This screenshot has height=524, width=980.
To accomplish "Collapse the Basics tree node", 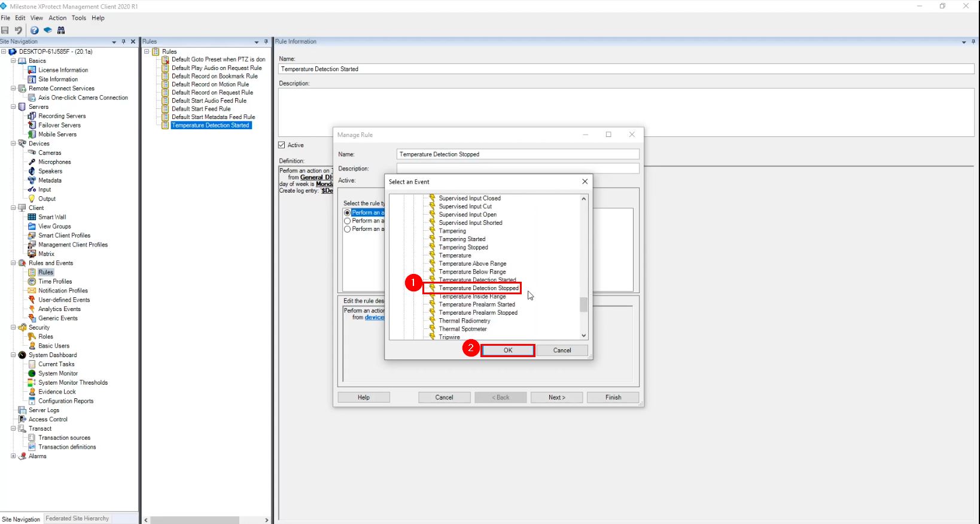I will tap(13, 60).
